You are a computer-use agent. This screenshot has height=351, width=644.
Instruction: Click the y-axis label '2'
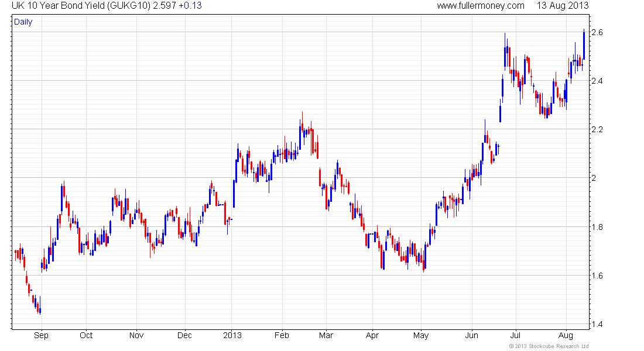tap(594, 178)
